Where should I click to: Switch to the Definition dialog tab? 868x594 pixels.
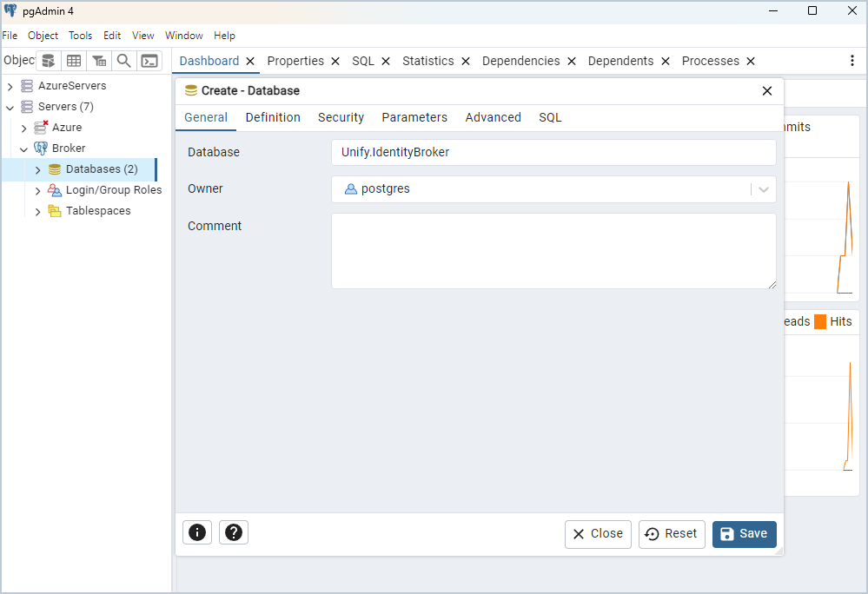point(273,117)
